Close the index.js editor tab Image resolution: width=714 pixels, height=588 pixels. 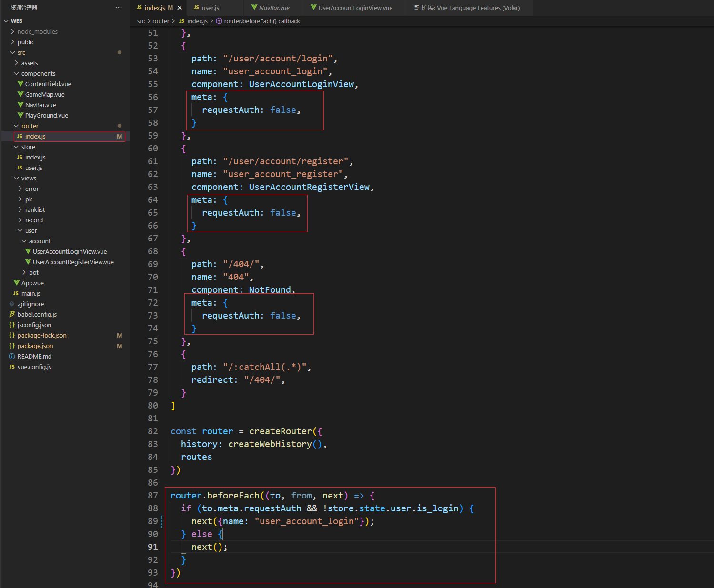180,8
